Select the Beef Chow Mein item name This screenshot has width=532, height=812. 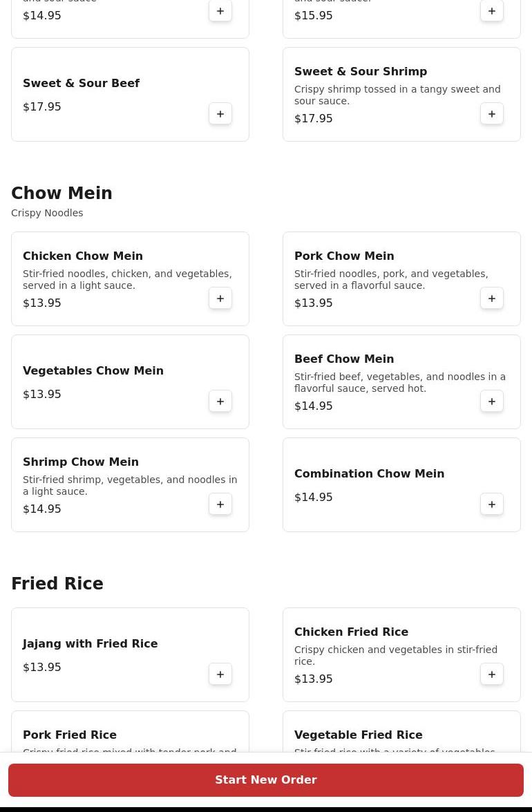click(x=344, y=359)
